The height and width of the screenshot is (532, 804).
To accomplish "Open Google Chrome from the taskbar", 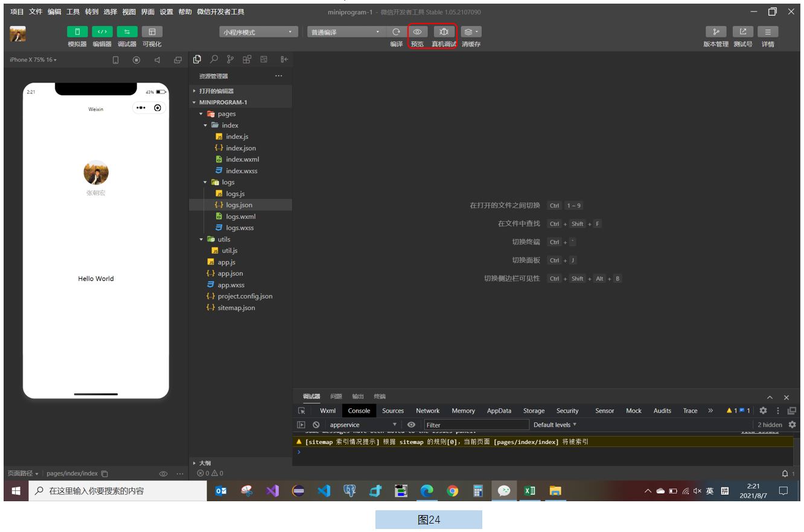I will click(452, 491).
